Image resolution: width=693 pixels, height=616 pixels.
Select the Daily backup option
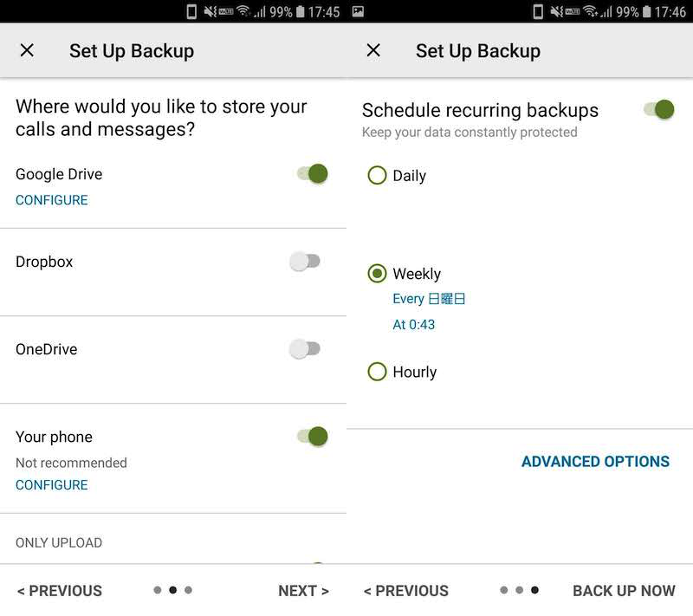tap(377, 176)
